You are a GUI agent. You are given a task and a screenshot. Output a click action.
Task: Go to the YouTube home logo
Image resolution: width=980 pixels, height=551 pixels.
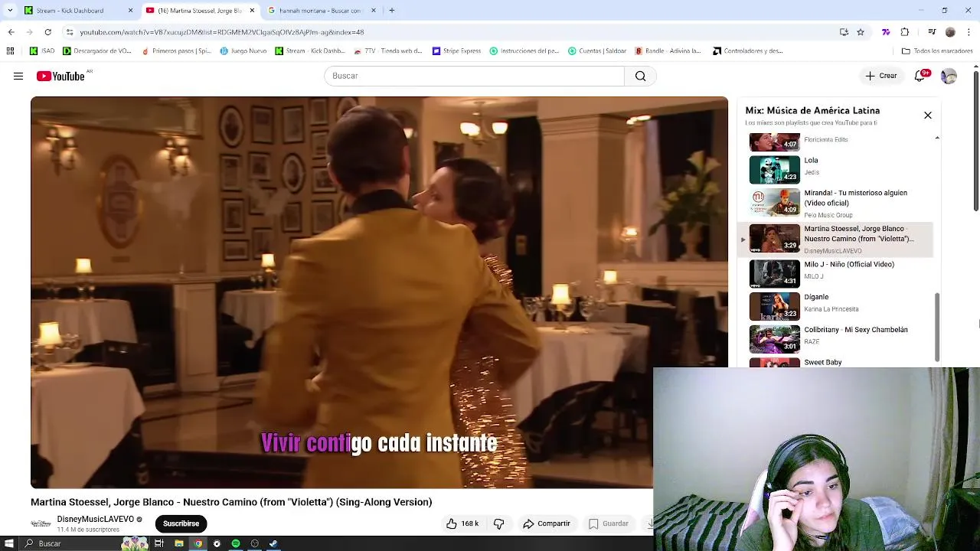tap(60, 76)
